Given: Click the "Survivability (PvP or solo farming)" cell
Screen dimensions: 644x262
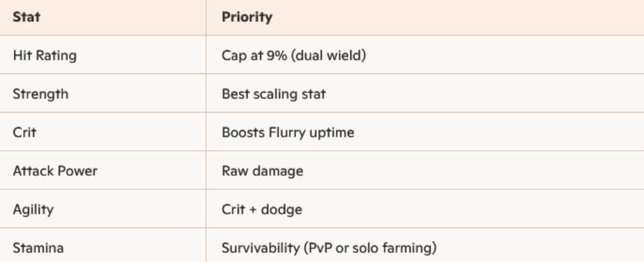Looking at the screenshot, I should (x=330, y=248).
